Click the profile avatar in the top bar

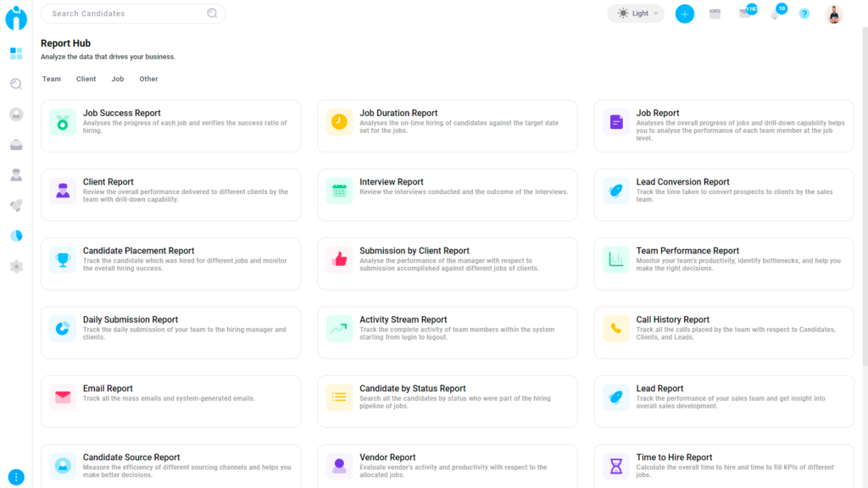pos(834,13)
